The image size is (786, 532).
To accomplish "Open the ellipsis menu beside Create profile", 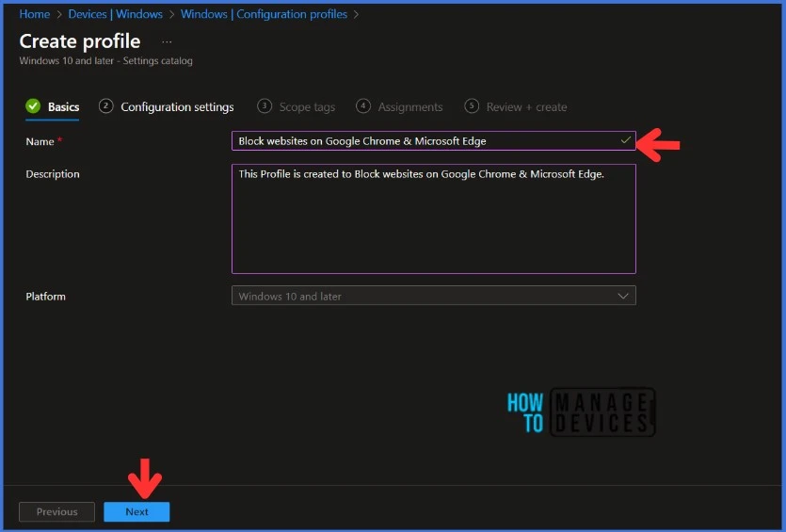I will tap(167, 42).
